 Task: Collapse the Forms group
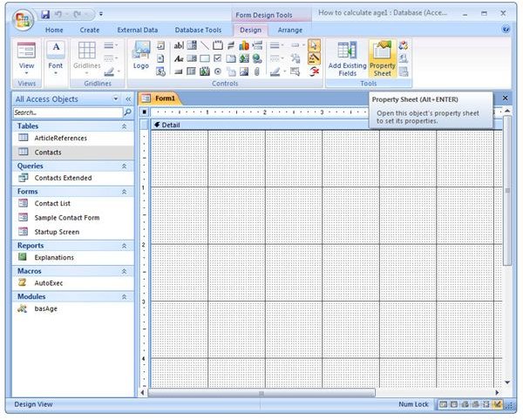pos(124,192)
